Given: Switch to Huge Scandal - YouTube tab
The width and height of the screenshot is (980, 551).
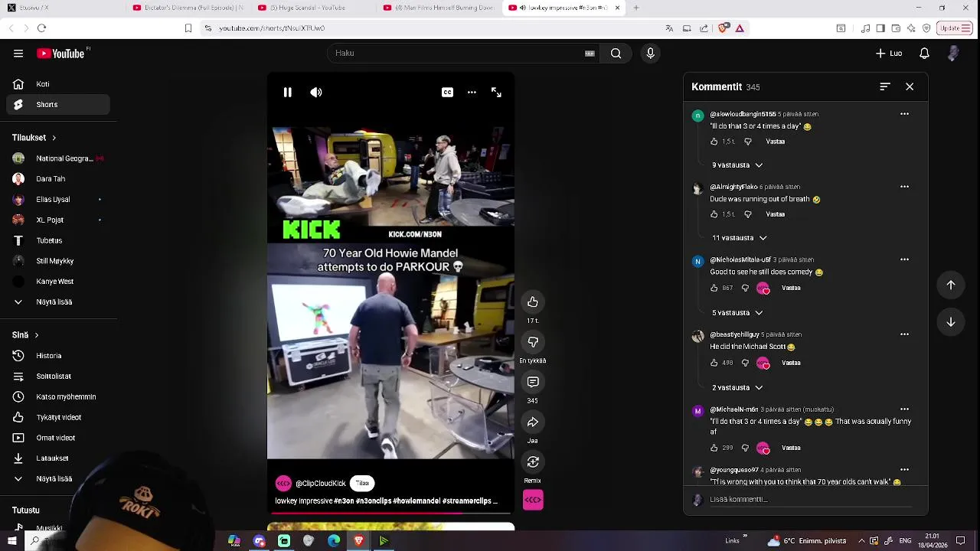Looking at the screenshot, I should tap(312, 8).
